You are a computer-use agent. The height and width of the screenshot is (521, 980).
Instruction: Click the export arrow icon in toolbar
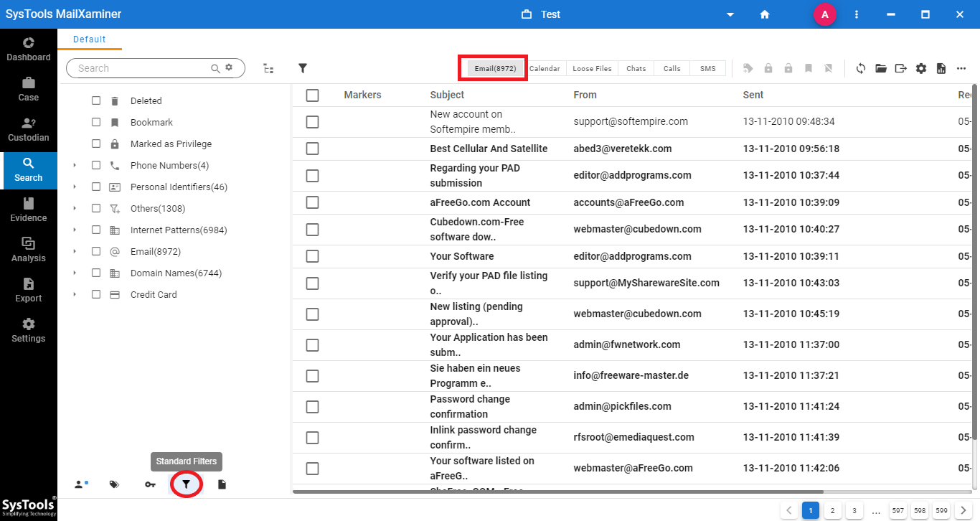(x=901, y=68)
